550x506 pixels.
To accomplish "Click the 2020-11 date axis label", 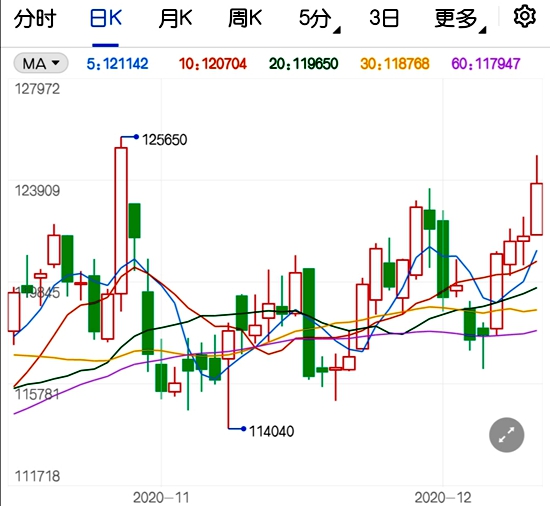I will pos(161,497).
